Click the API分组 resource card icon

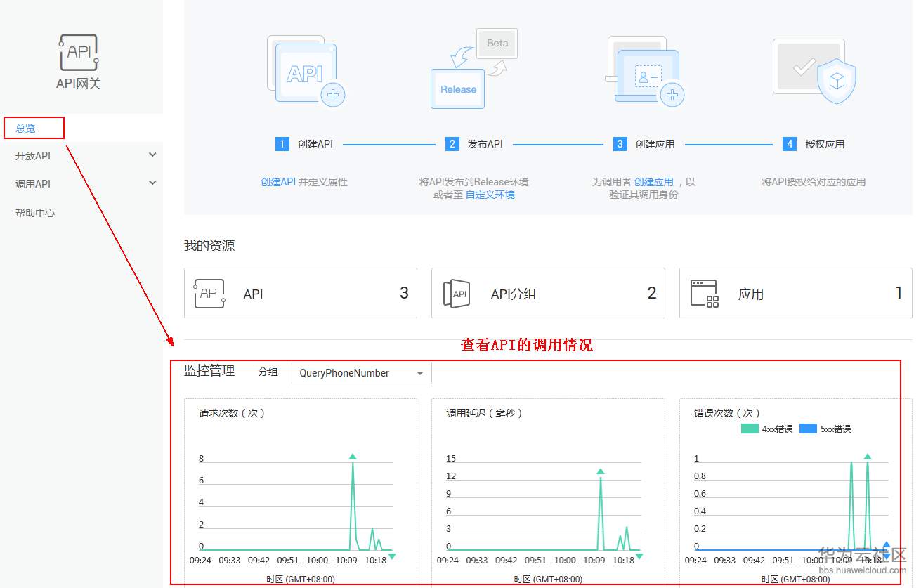[x=457, y=293]
